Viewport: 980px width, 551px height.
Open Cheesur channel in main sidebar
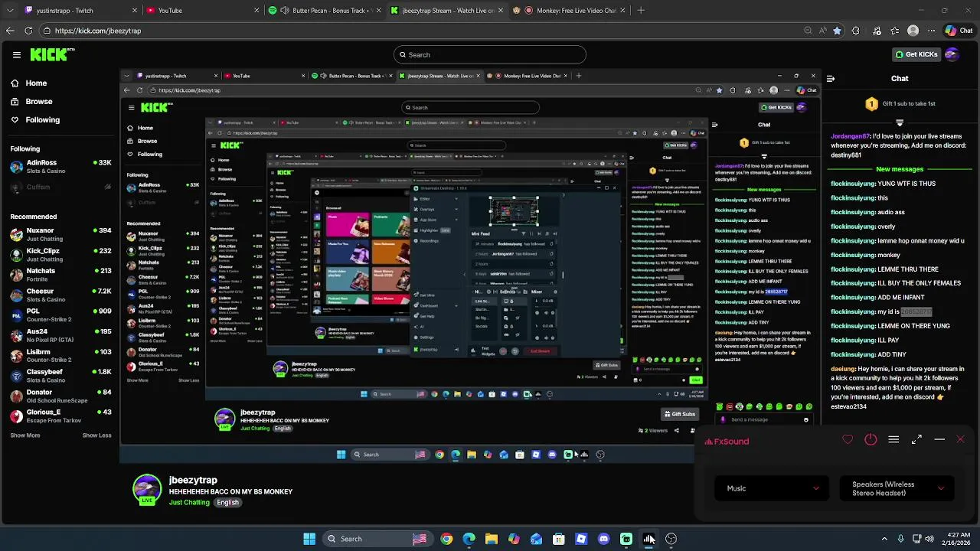point(61,295)
